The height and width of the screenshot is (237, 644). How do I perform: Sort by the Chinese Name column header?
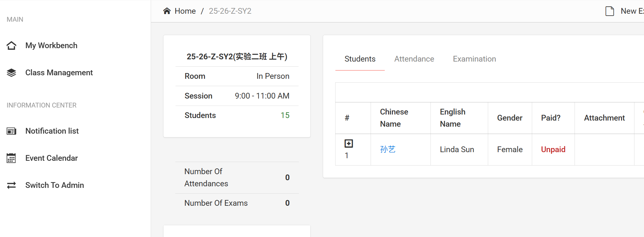394,118
